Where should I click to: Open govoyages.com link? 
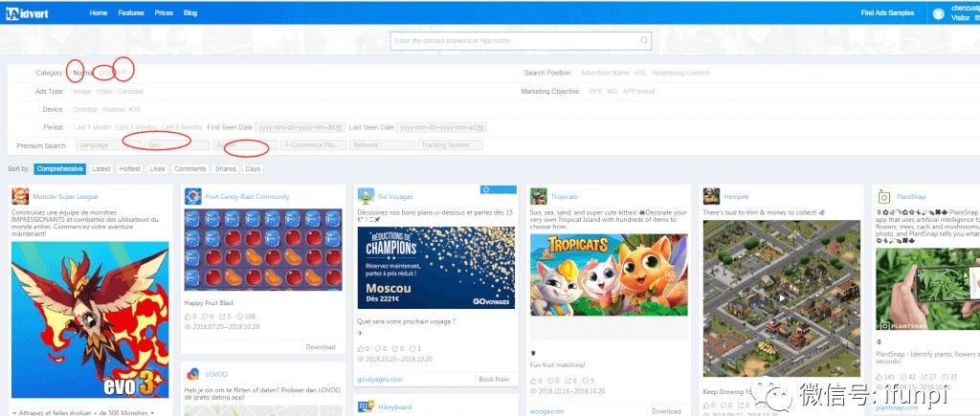[380, 379]
